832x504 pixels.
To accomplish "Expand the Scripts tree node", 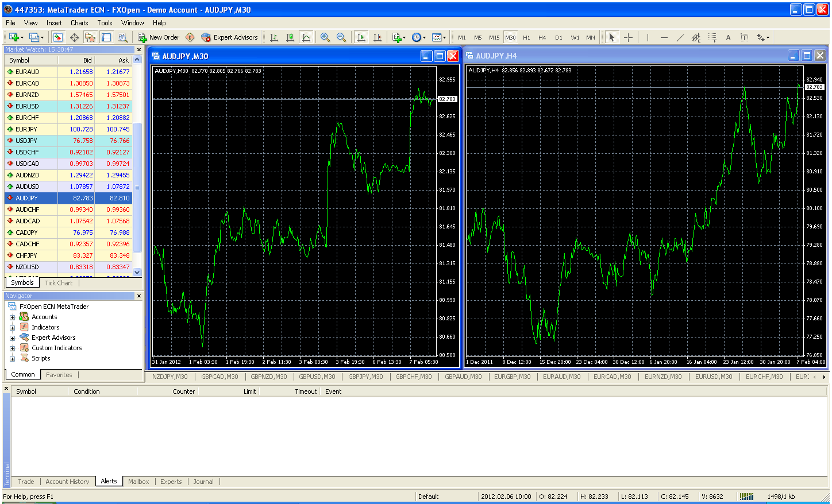I will tap(12, 359).
